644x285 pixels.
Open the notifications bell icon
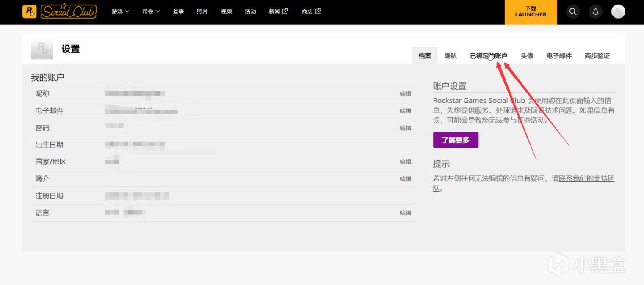coord(596,12)
